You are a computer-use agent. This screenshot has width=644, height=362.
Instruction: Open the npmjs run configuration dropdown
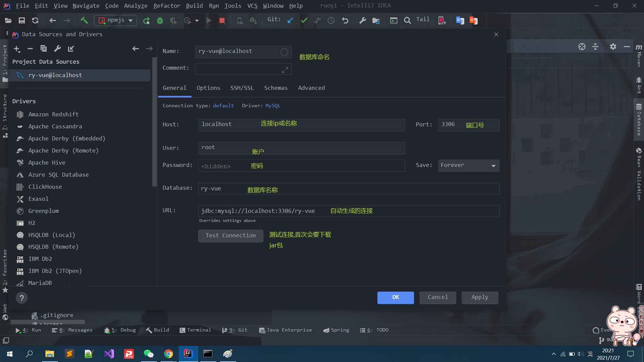point(115,21)
